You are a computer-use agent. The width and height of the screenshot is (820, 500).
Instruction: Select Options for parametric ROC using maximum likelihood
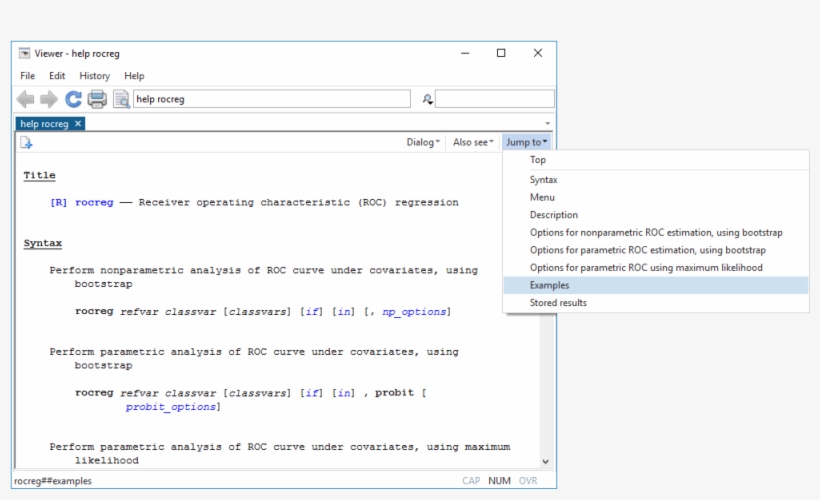(x=656, y=268)
